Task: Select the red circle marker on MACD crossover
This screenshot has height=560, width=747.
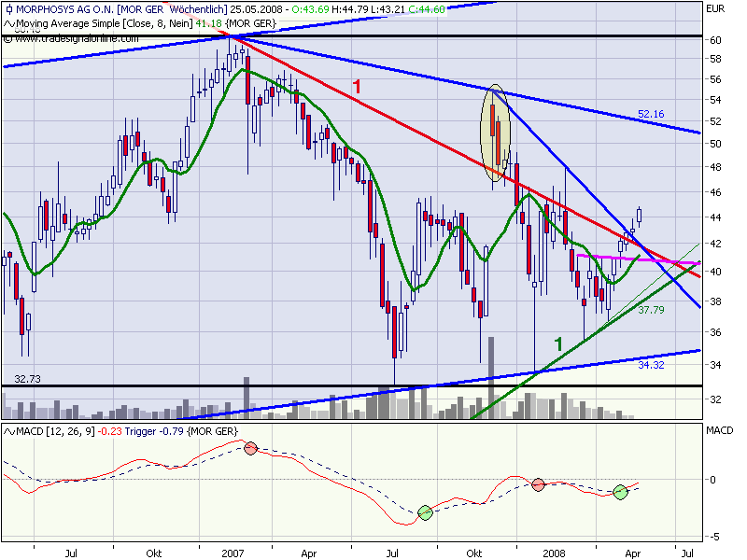Action: [248, 447]
